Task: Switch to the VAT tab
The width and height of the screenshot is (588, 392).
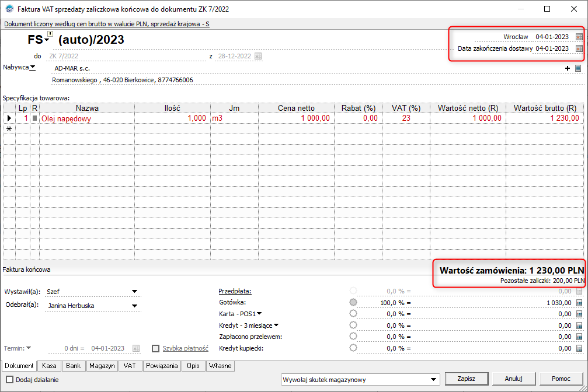Action: (x=130, y=366)
